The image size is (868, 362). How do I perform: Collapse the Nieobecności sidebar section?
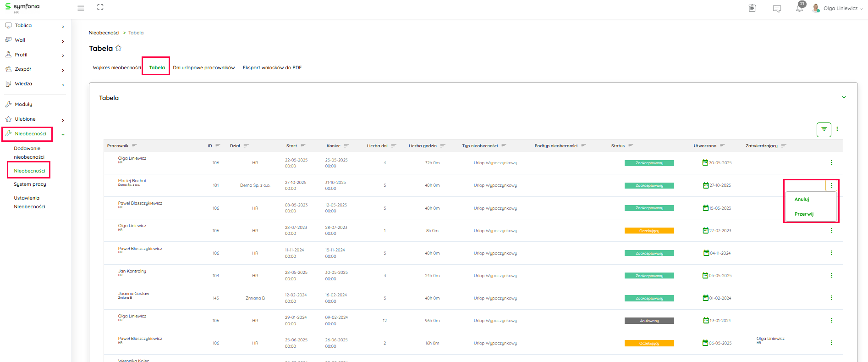pos(63,134)
